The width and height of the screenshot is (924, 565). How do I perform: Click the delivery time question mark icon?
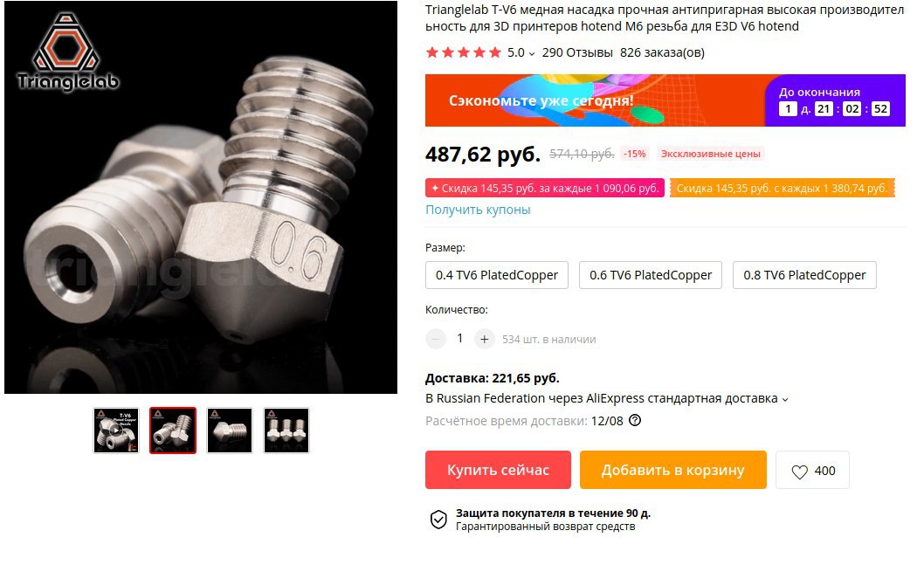pyautogui.click(x=635, y=420)
